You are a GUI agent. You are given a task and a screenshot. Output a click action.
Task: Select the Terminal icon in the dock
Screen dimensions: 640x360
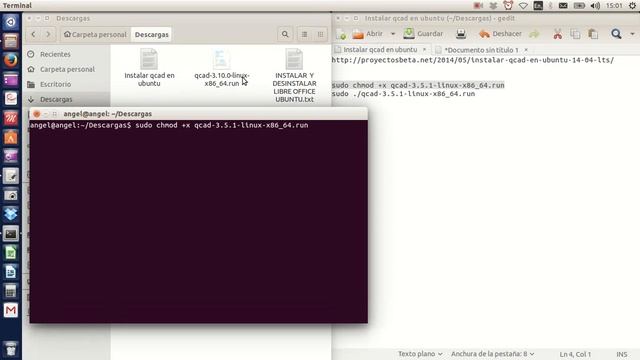(11, 233)
